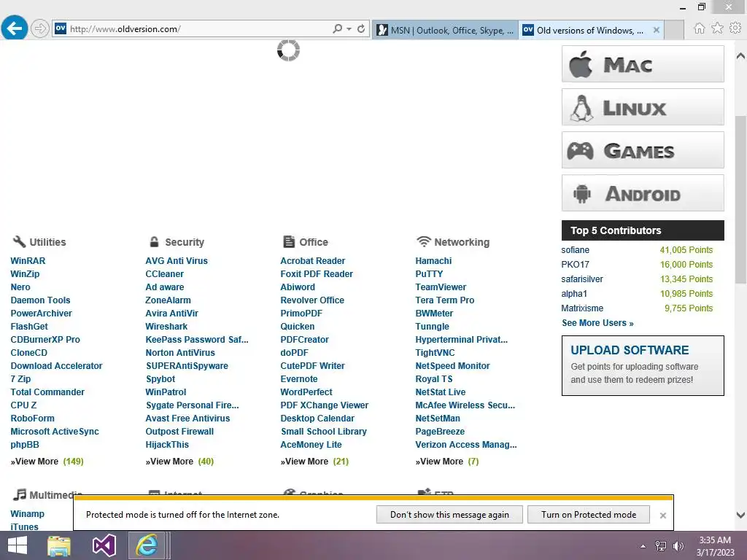This screenshot has height=560, width=747.
Task: Open a new blank tab
Action: click(x=673, y=30)
